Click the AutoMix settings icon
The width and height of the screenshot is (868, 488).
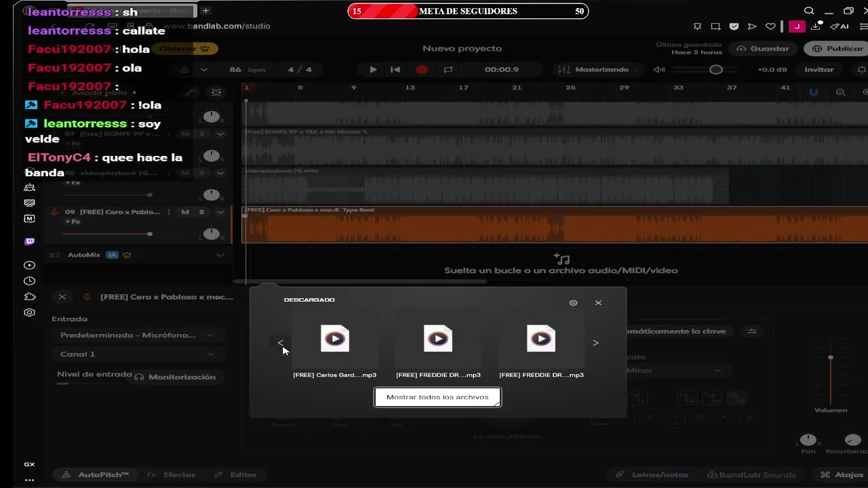[x=54, y=255]
